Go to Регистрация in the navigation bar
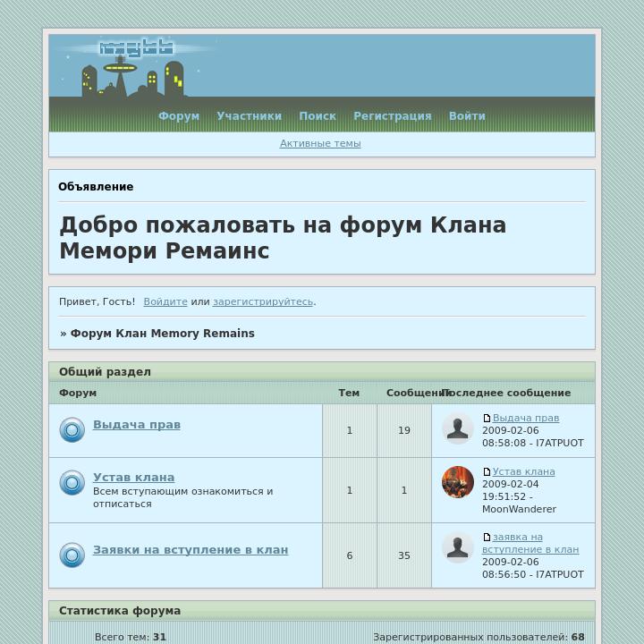 [x=393, y=115]
